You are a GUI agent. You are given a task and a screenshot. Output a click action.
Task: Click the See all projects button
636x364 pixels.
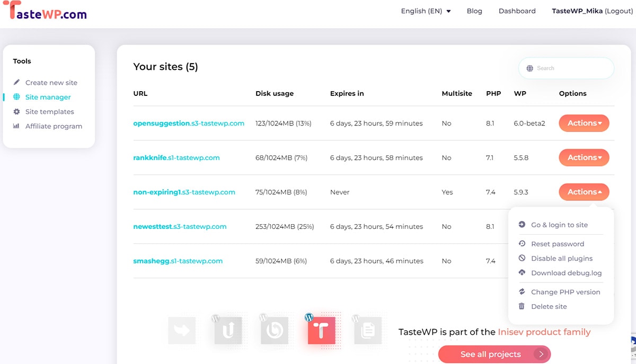pyautogui.click(x=494, y=354)
